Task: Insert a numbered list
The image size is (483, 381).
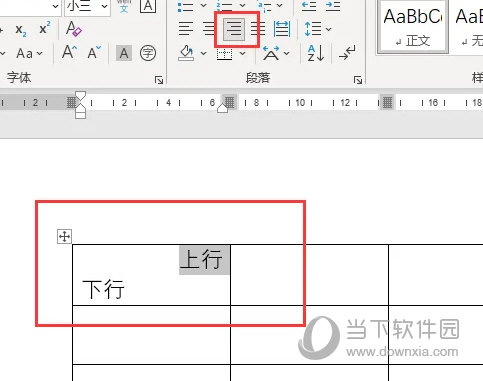Action: [x=224, y=6]
